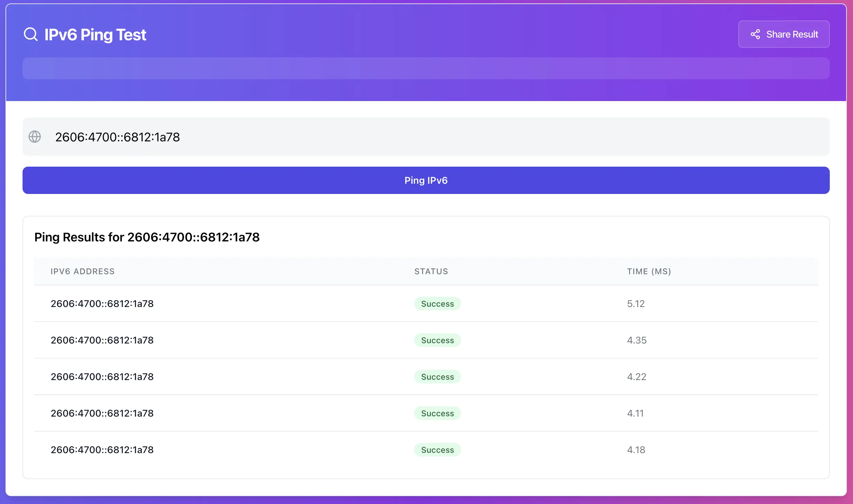Click the globe icon in address field
The width and height of the screenshot is (853, 504).
[x=34, y=137]
